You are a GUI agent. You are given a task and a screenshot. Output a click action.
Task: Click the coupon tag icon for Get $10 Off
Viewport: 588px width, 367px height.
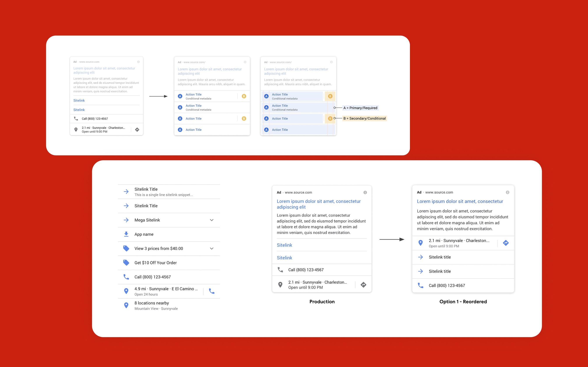tap(126, 263)
